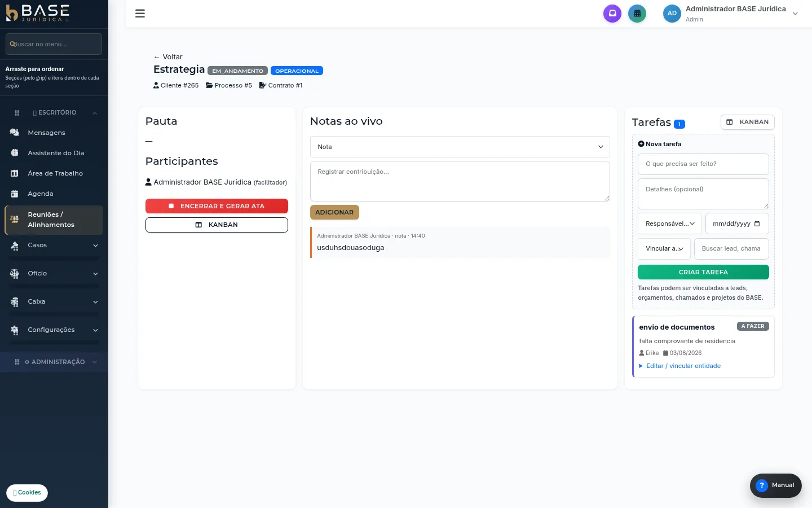Image resolution: width=812 pixels, height=508 pixels.
Task: Click the hamburger menu icon
Action: click(140, 14)
